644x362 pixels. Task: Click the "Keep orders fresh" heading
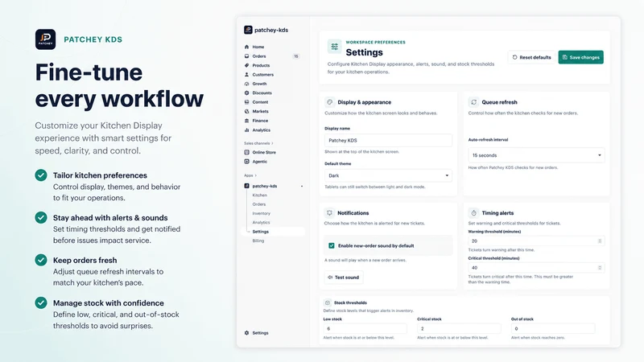85,260
